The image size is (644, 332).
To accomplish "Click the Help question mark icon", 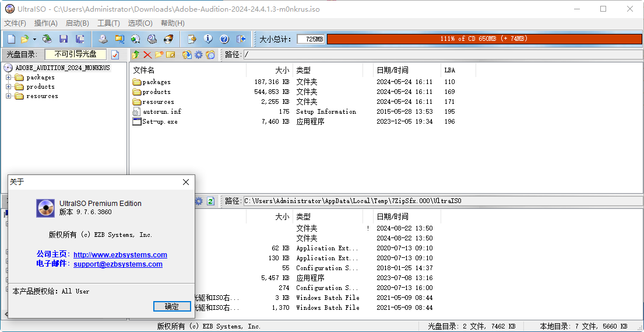I will tap(224, 39).
